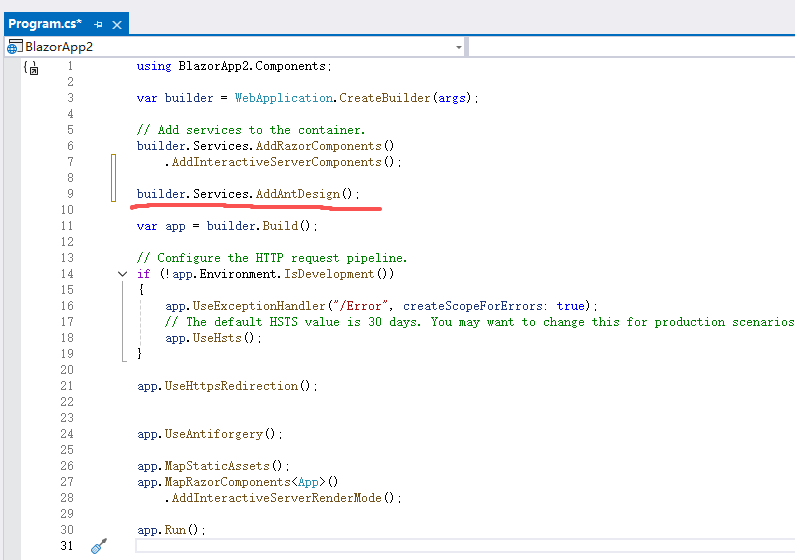Click 'AddAntDesign' on line 9
795x560 pixels.
click(x=298, y=194)
